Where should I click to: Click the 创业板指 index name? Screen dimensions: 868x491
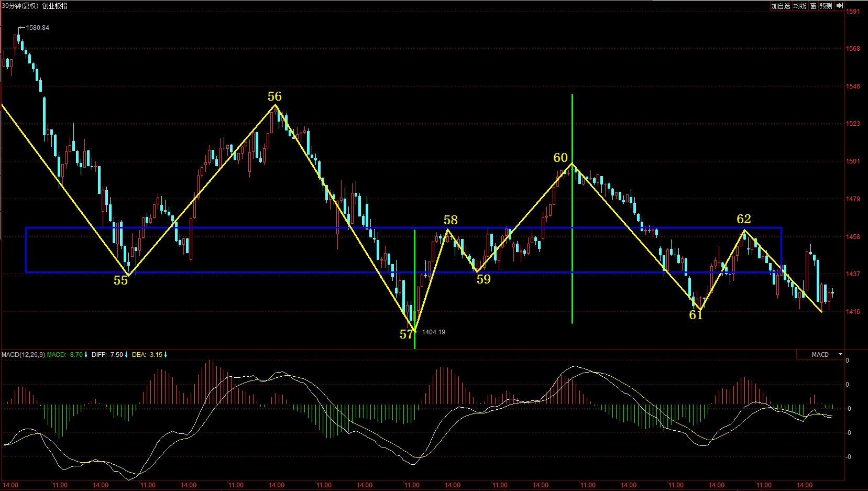(55, 6)
